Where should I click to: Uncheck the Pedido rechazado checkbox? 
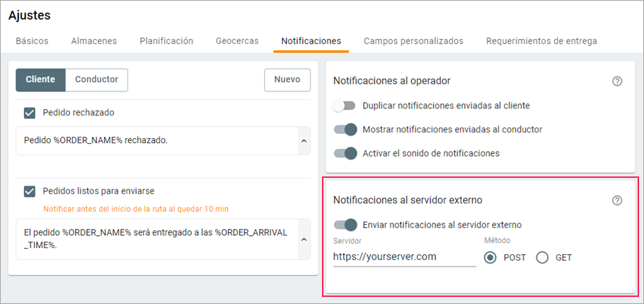[30, 113]
